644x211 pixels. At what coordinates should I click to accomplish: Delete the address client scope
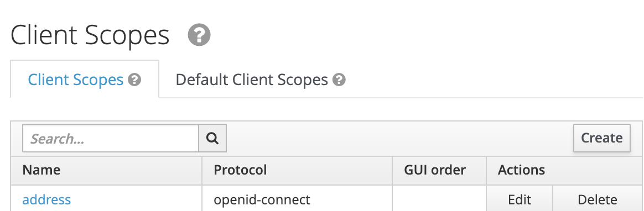pyautogui.click(x=597, y=199)
